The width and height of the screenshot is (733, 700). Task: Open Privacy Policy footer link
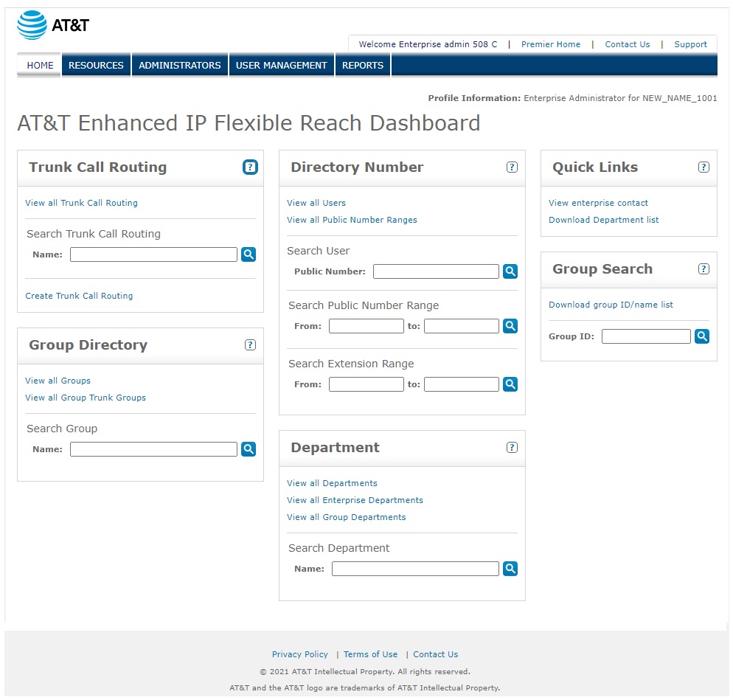pyautogui.click(x=300, y=655)
